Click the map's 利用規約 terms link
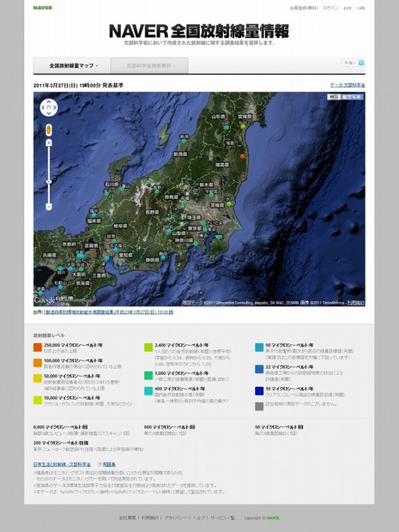 pyautogui.click(x=356, y=302)
